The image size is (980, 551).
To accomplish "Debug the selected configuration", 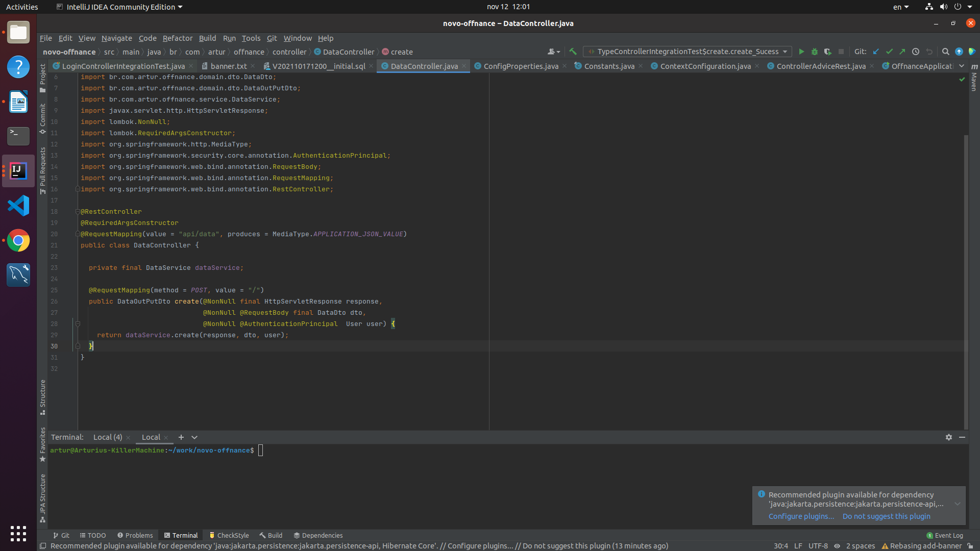I will coord(815,52).
